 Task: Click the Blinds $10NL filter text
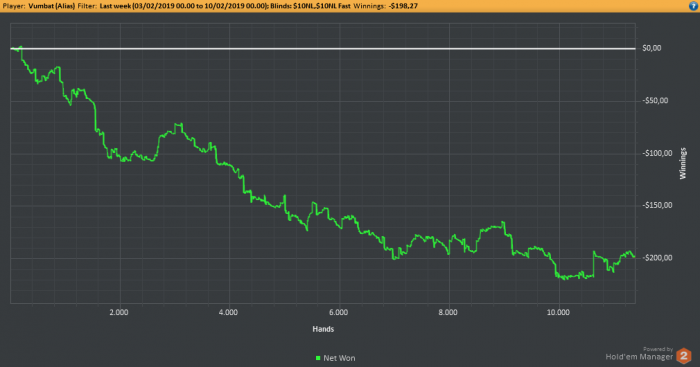point(310,6)
